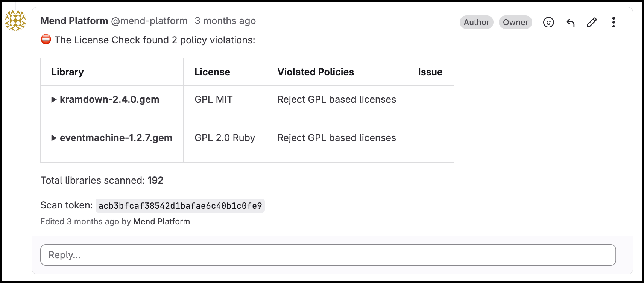The width and height of the screenshot is (644, 283).
Task: Click the Owner badge
Action: tap(515, 22)
